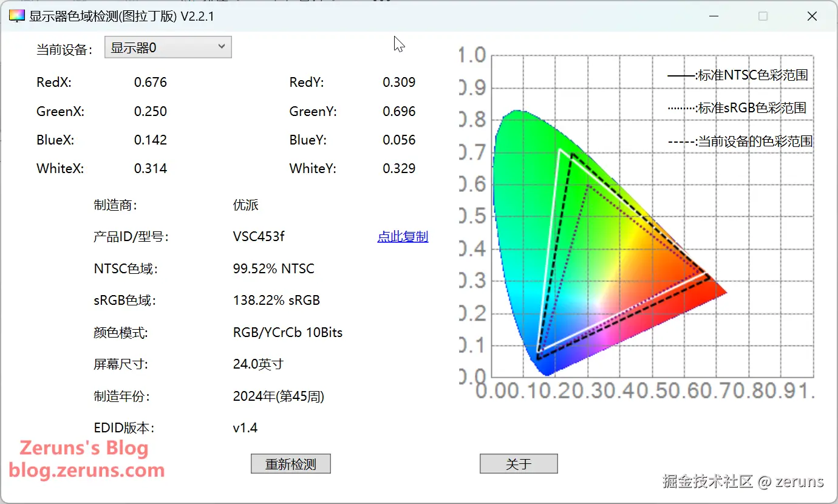Image resolution: width=838 pixels, height=504 pixels.
Task: Click the disabled maximize window button
Action: (763, 16)
